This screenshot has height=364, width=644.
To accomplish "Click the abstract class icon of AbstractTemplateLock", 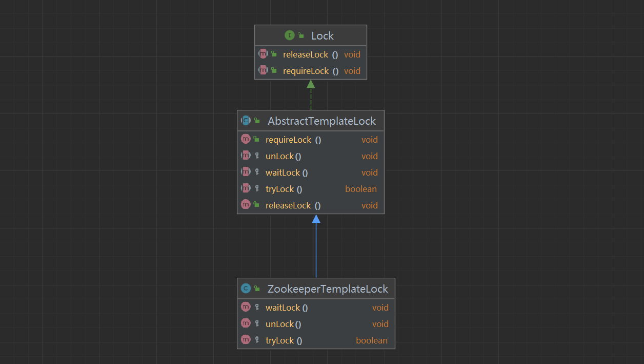I will [246, 121].
